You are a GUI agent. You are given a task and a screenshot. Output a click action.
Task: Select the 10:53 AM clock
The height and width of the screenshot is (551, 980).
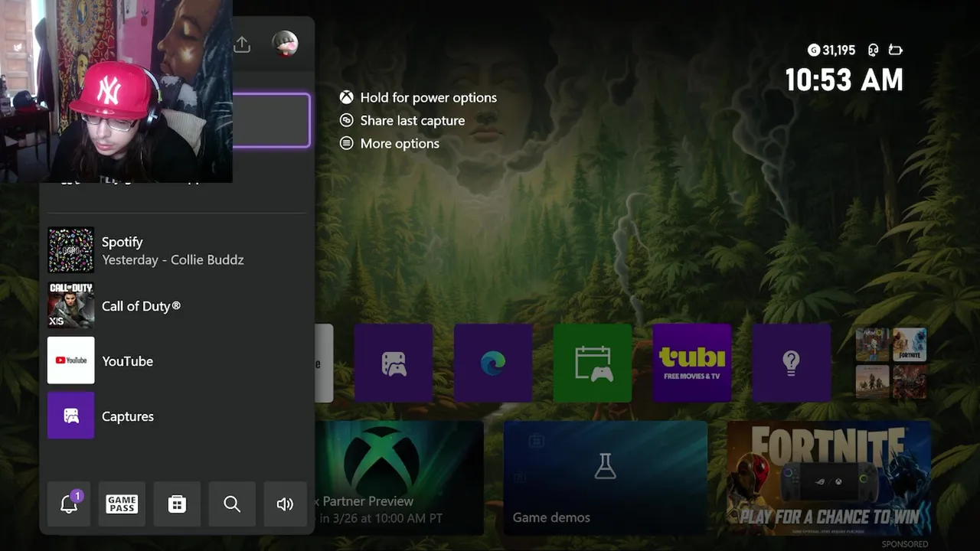click(844, 80)
